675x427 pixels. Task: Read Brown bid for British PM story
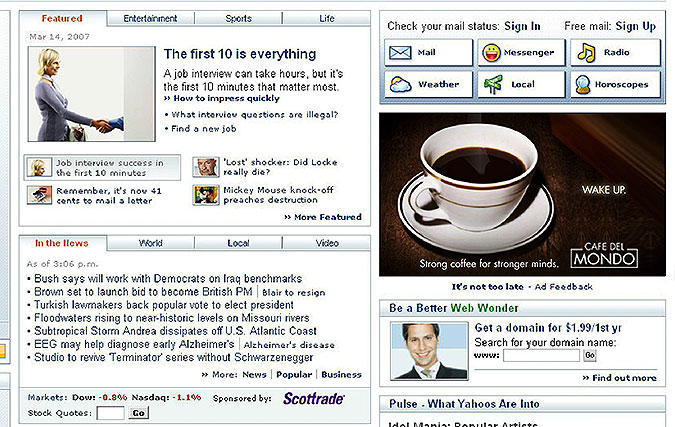pos(143,292)
